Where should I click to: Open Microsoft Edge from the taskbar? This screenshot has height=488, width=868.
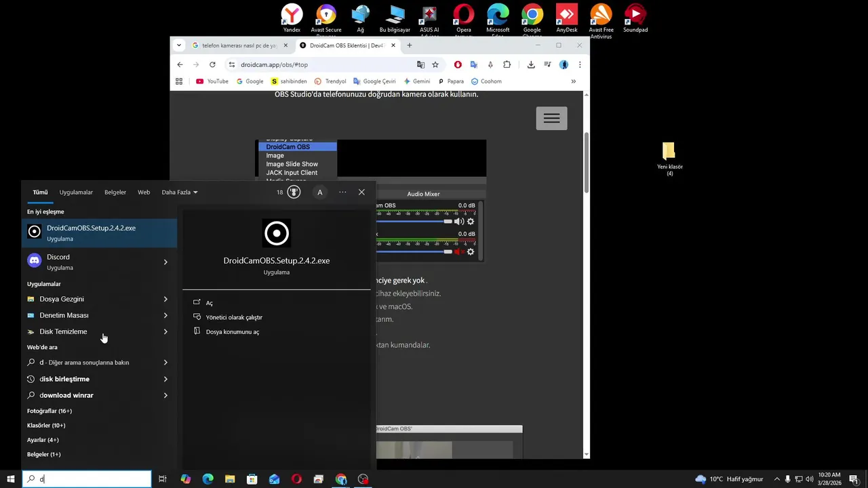click(208, 479)
